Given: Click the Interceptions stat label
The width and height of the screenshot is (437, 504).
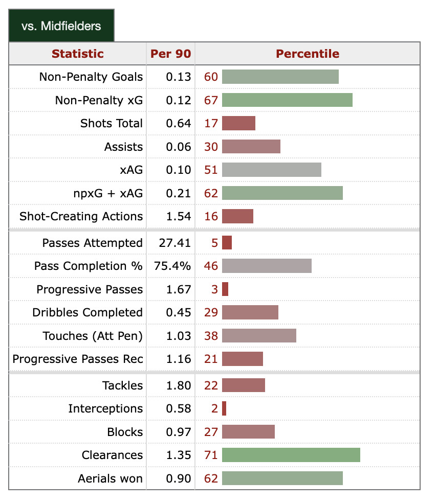Looking at the screenshot, I should (105, 409).
